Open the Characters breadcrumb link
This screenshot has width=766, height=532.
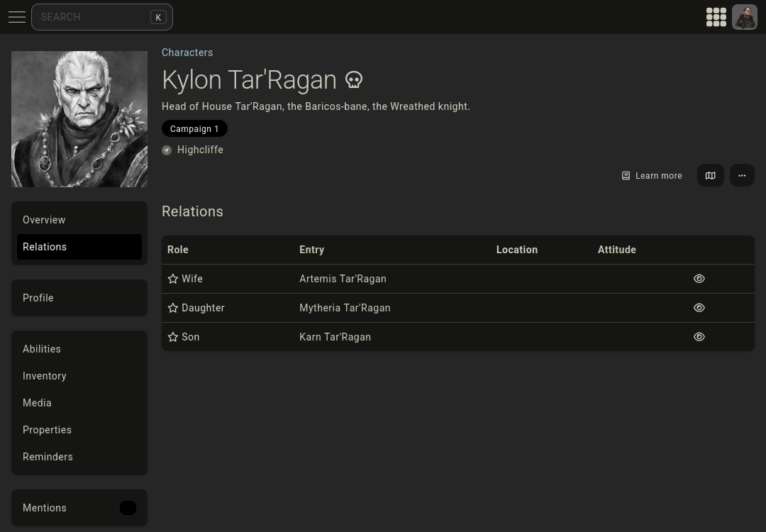(x=187, y=52)
